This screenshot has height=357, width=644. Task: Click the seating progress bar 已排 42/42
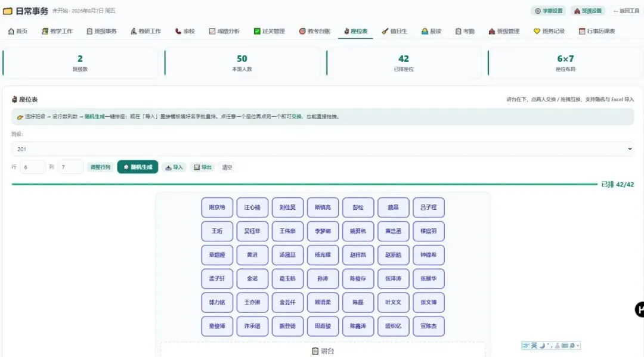304,184
